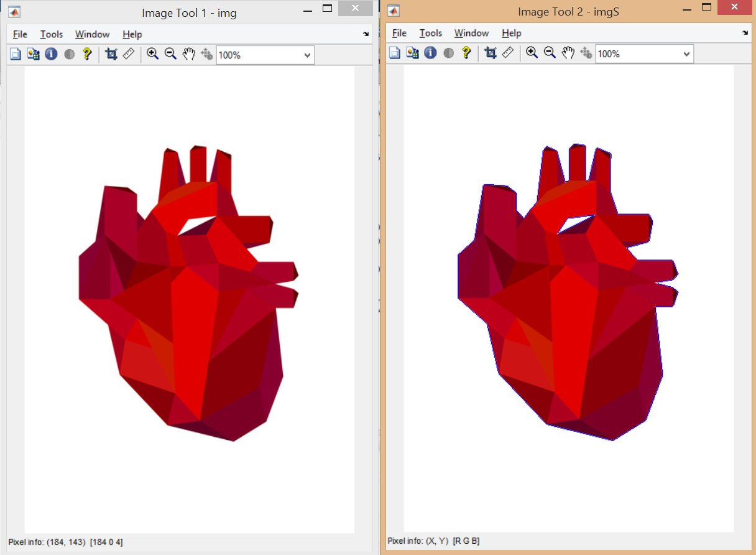Viewport: 756px width, 555px height.
Task: Open the Overview tool in Image Tool 1
Action: click(x=15, y=54)
